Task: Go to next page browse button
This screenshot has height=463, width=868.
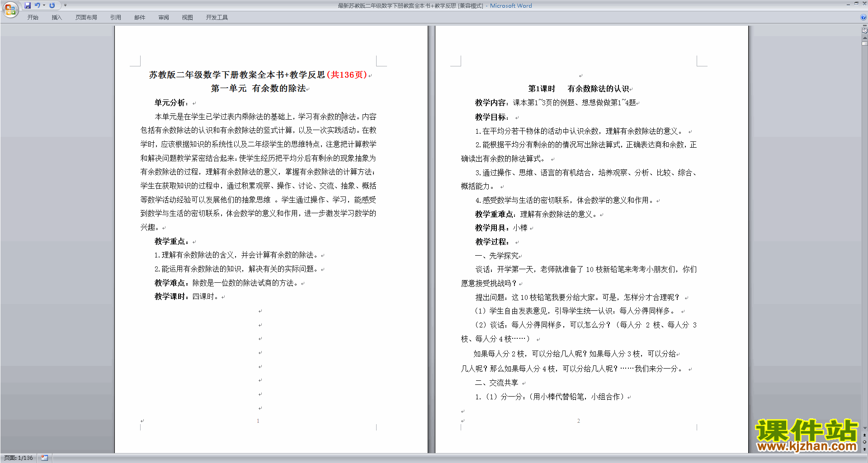Action: pyautogui.click(x=864, y=449)
